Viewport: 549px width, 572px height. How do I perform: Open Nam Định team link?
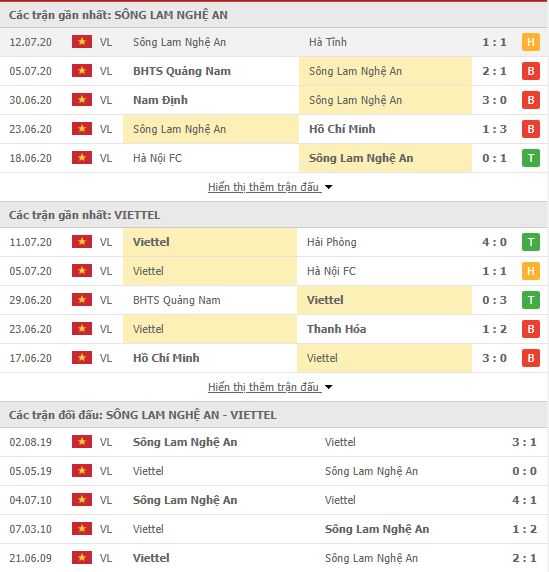(160, 100)
